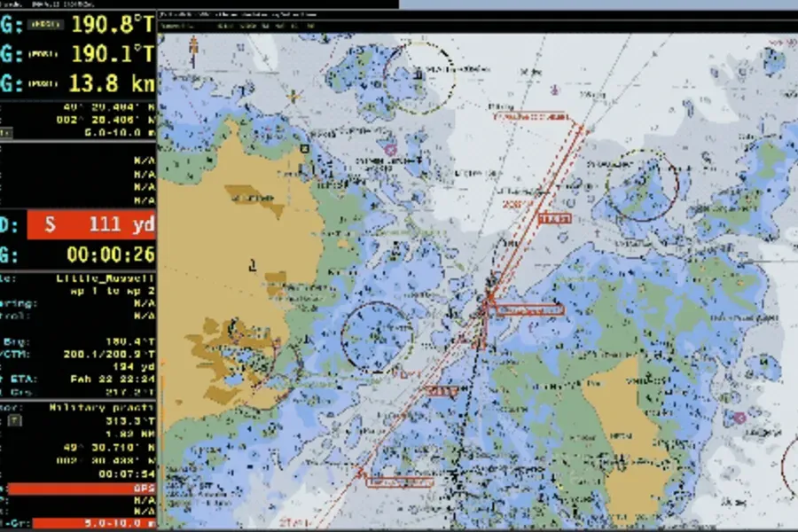Click the cursor time value 00:07:54
This screenshot has height=532, width=798.
(126, 474)
